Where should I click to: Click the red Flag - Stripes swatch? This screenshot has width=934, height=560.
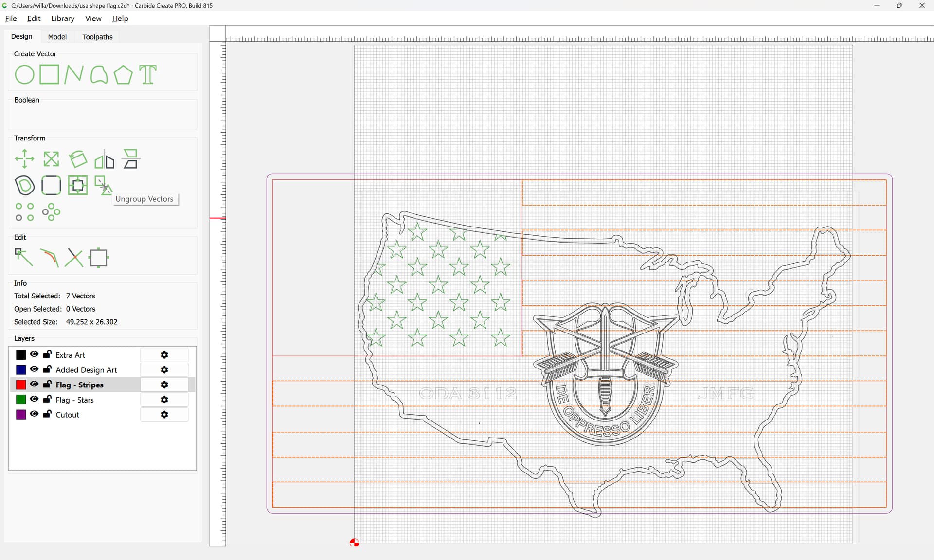pos(21,385)
